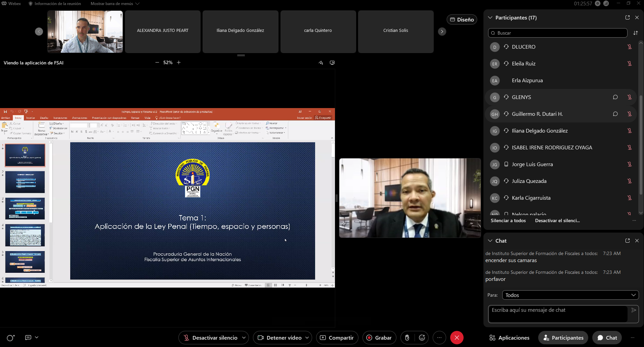Open Mostrar barra de menús dropdown

(115, 4)
